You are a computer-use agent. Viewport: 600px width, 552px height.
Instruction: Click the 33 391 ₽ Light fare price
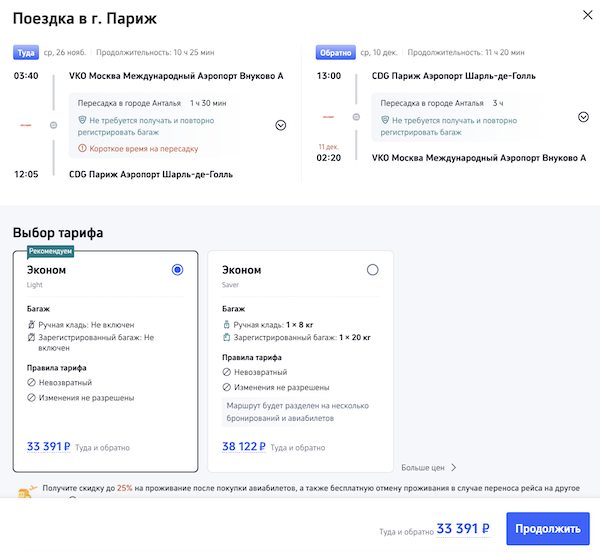[x=48, y=447]
